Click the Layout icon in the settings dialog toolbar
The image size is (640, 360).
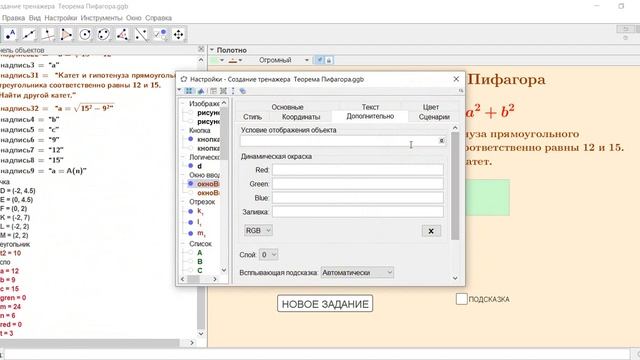pyautogui.click(x=213, y=91)
